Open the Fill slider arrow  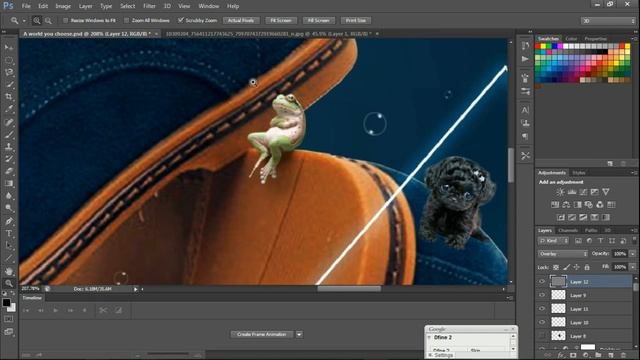click(632, 267)
